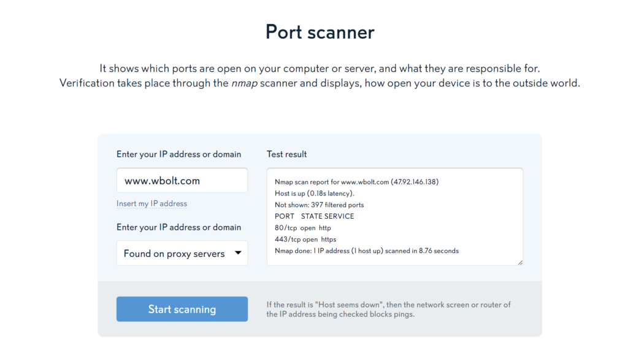
Task: Click the Not shown: 397 filtered ports line
Action: 319,205
